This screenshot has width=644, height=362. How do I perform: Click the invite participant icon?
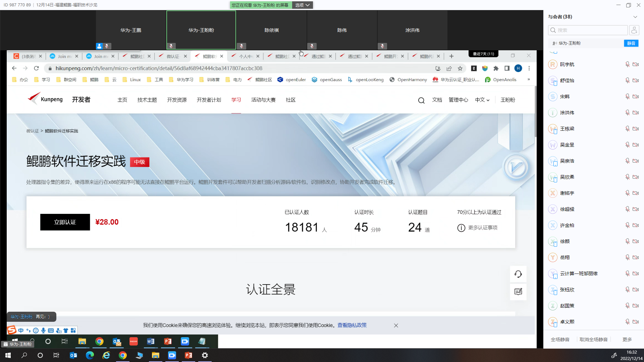click(x=634, y=30)
